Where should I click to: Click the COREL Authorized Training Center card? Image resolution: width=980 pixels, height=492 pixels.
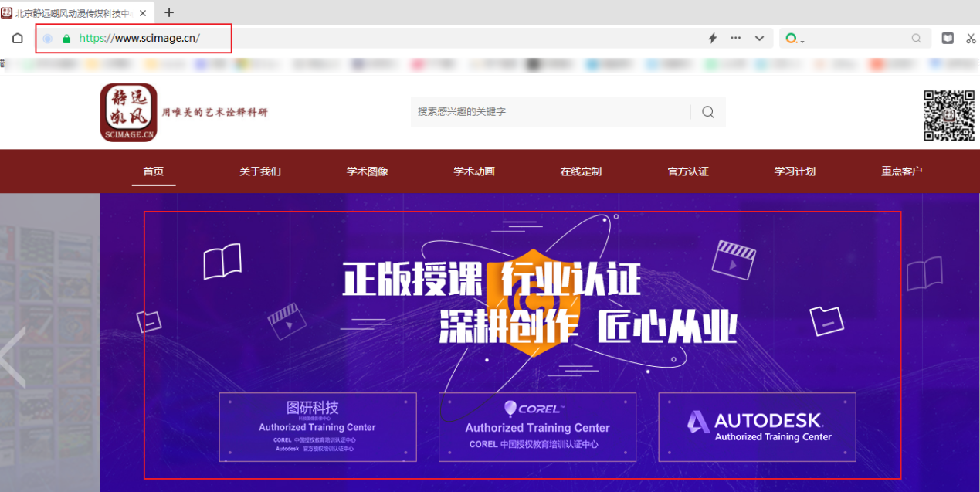point(537,427)
